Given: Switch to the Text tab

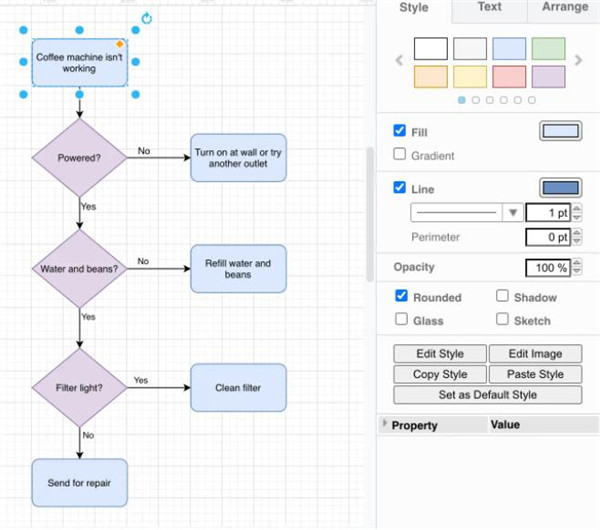Looking at the screenshot, I should [489, 8].
